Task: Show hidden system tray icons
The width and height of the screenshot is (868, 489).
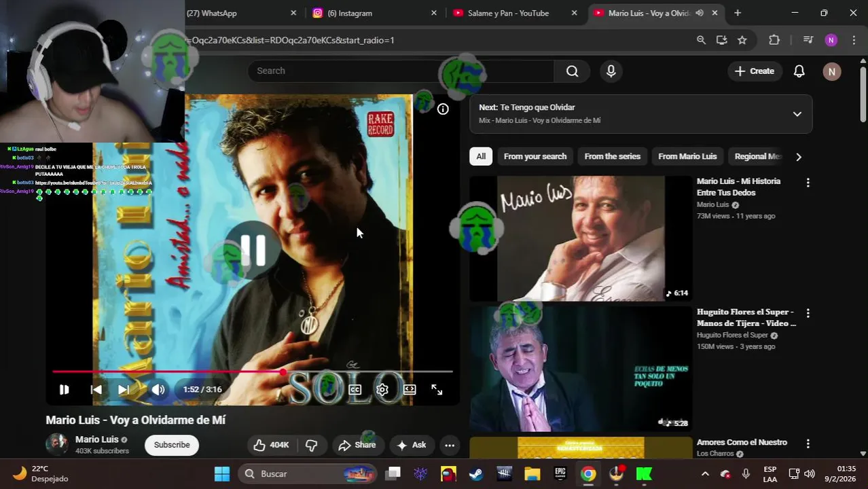Action: (x=705, y=473)
